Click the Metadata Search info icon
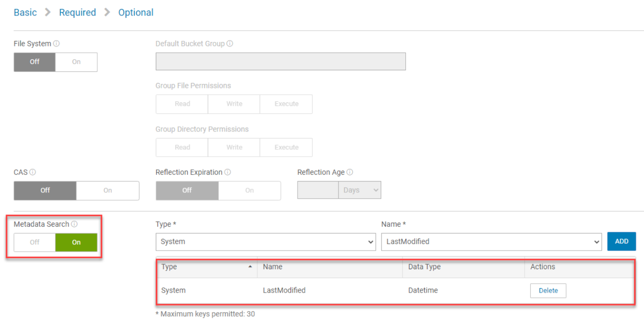644x320 pixels. pos(74,224)
